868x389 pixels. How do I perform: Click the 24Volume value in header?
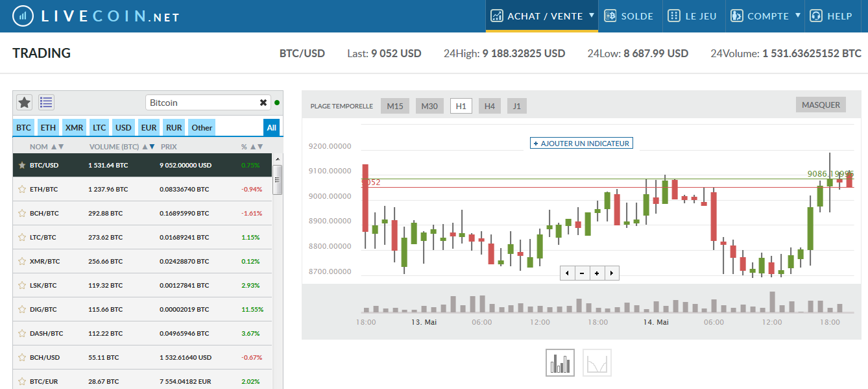pyautogui.click(x=812, y=53)
